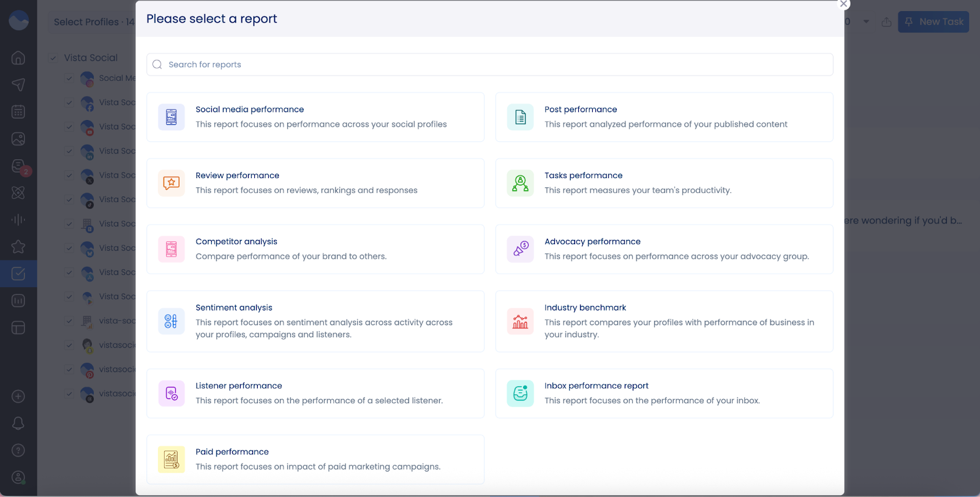Viewport: 980px width, 497px height.
Task: Select the Competitor analysis report
Action: [315, 249]
